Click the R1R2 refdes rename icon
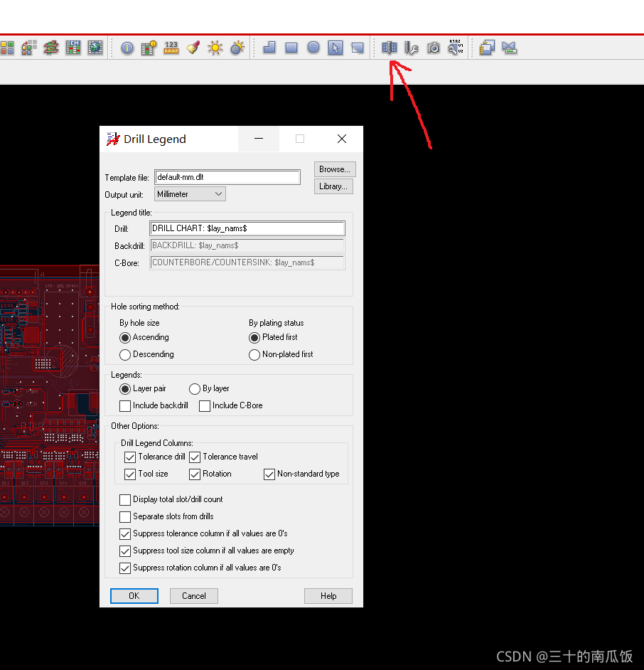The width and height of the screenshot is (644, 670). click(455, 48)
